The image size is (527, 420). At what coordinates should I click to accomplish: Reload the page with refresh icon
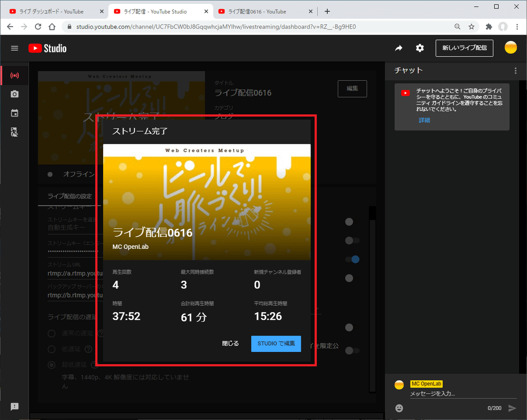click(x=38, y=27)
